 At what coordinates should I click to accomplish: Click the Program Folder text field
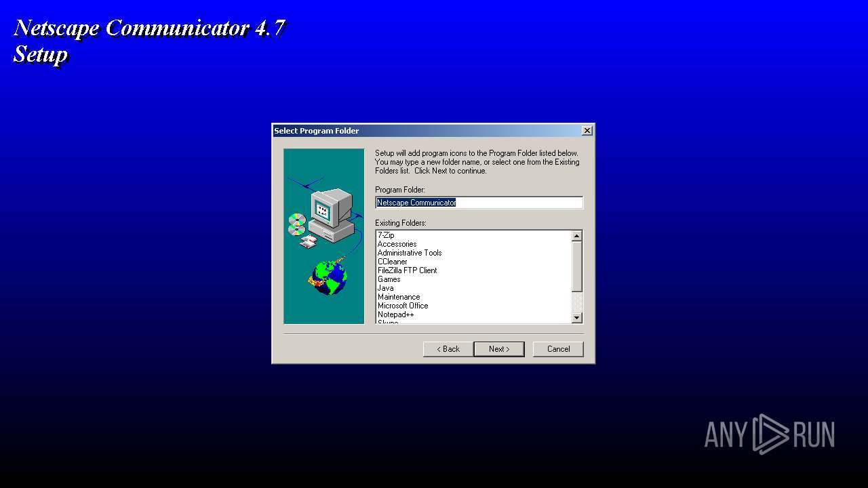pyautogui.click(x=479, y=203)
